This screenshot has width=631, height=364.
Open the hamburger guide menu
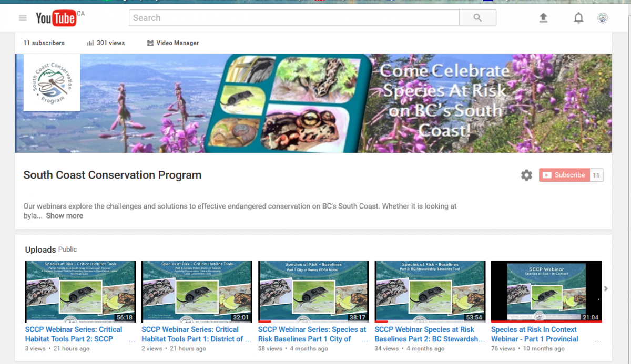(23, 18)
